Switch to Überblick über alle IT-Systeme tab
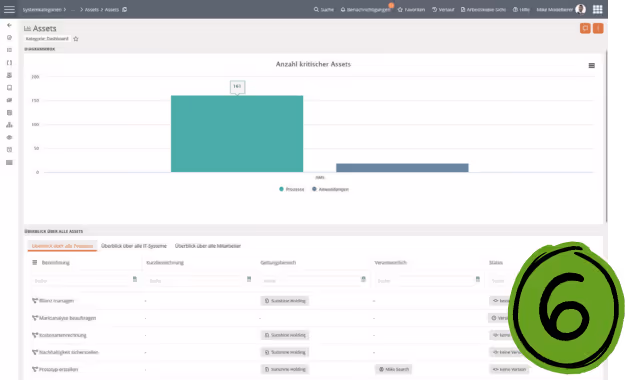640x380 pixels. click(134, 246)
